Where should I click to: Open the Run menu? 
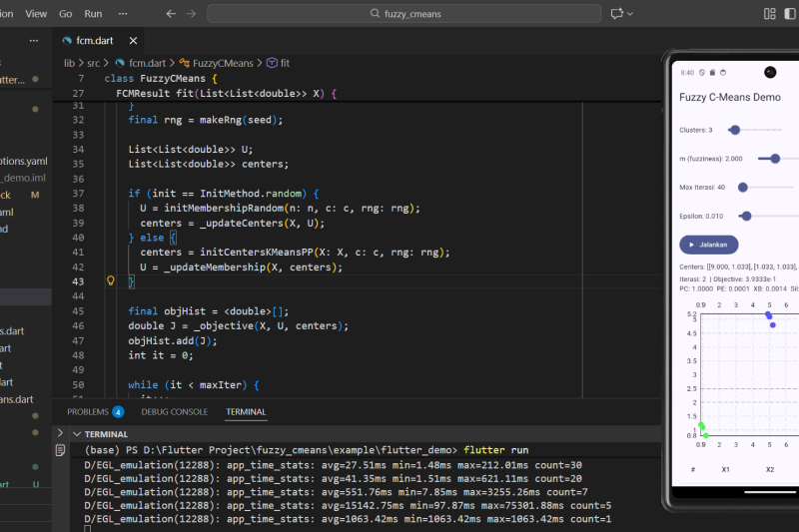pos(93,14)
